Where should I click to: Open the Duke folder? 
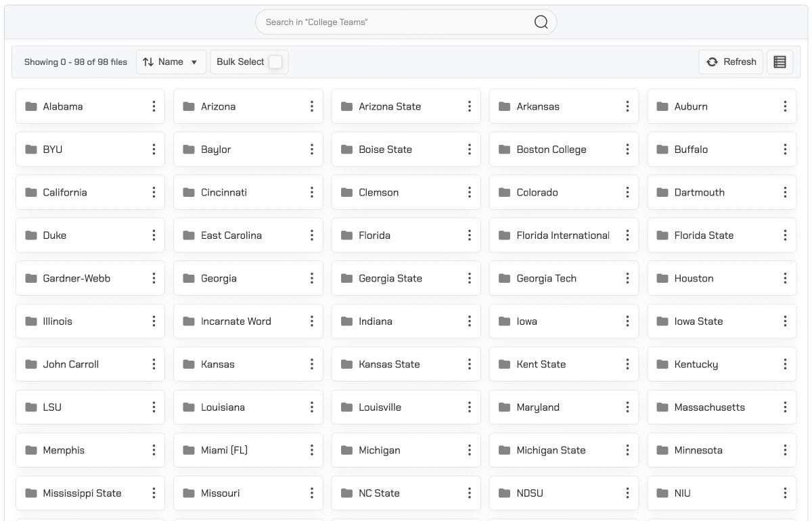90,235
